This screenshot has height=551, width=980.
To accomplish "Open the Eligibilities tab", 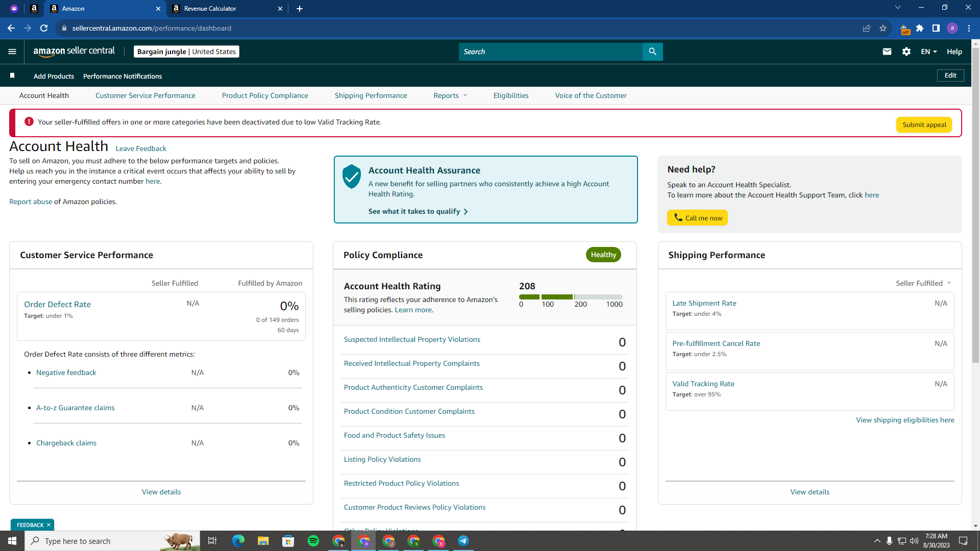I will pyautogui.click(x=511, y=95).
